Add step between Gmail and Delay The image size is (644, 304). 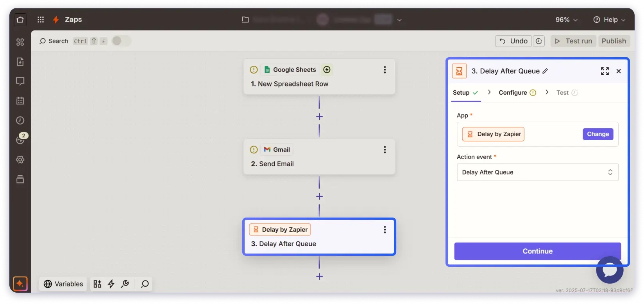point(319,196)
